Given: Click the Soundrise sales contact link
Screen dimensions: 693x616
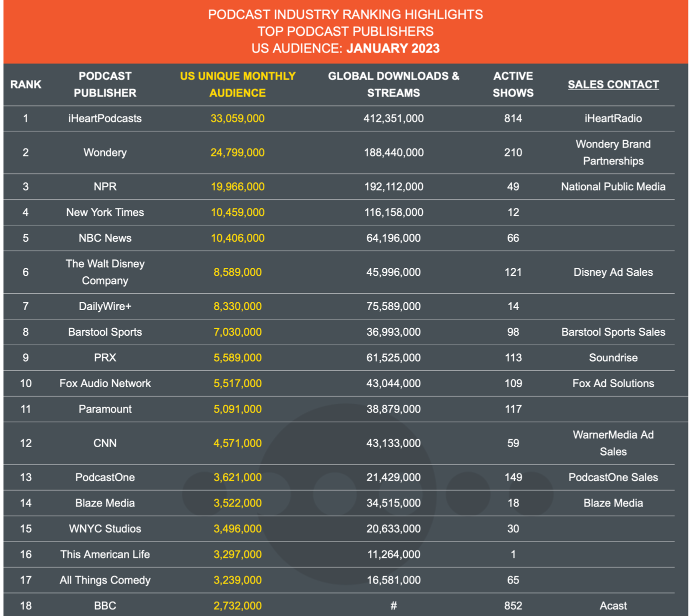Looking at the screenshot, I should click(613, 358).
